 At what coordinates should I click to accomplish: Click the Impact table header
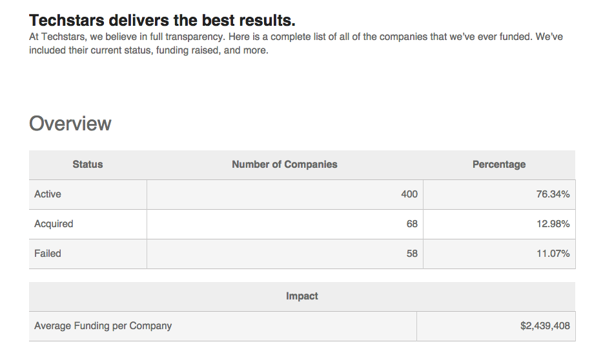click(x=301, y=296)
